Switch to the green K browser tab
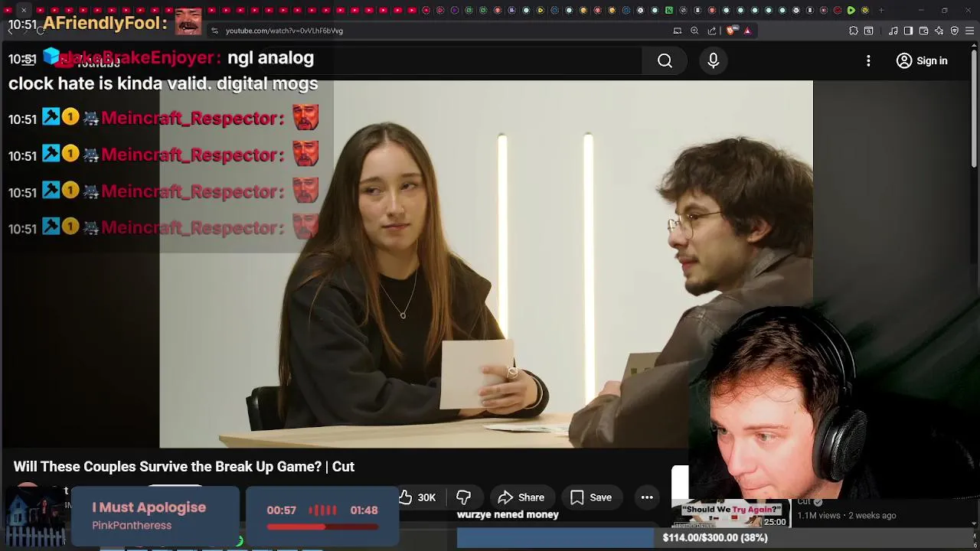 coord(668,10)
